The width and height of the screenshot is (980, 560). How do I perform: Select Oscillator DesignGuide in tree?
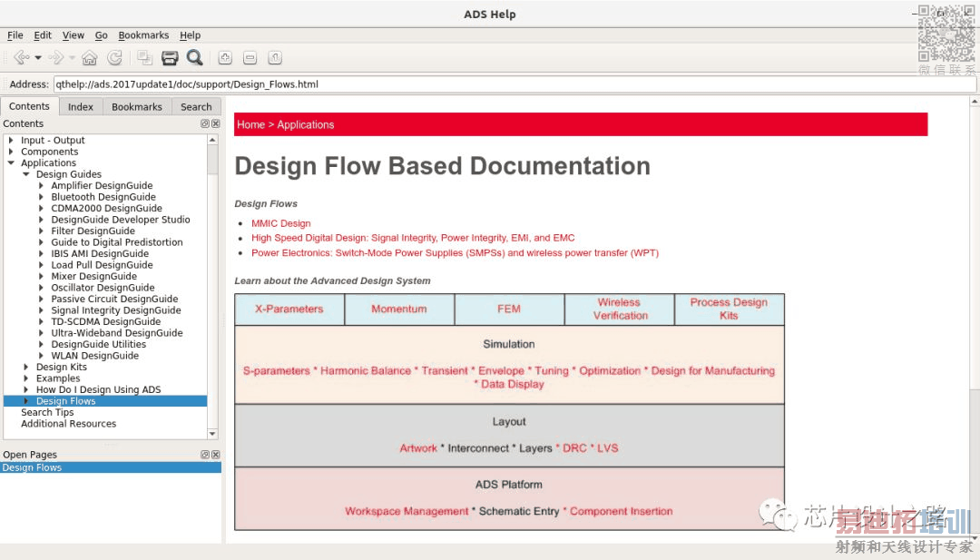(103, 288)
